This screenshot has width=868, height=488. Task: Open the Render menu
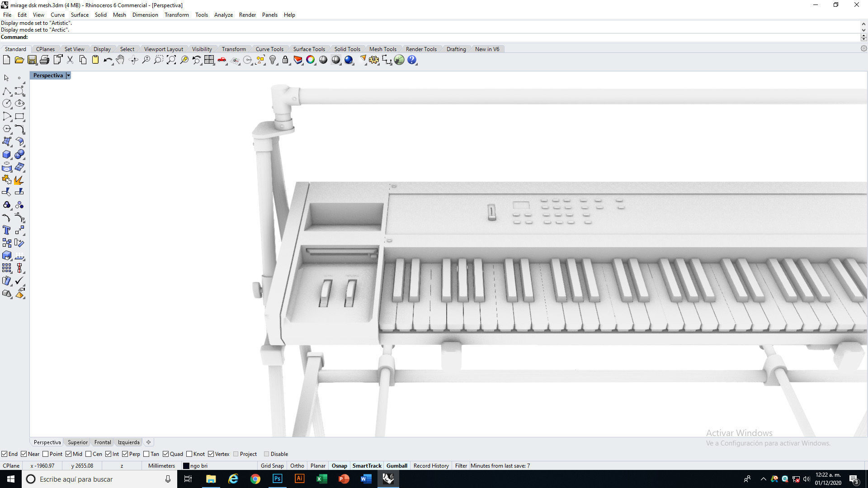[x=247, y=15]
